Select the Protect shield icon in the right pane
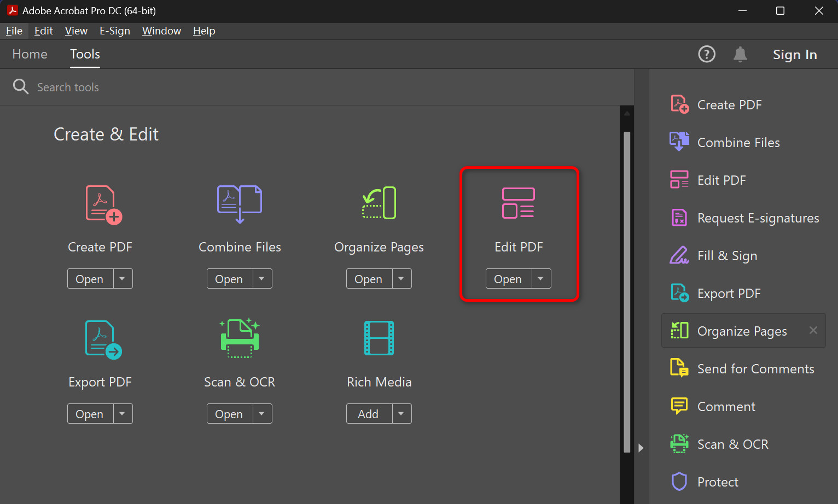This screenshot has width=838, height=504. pos(679,481)
